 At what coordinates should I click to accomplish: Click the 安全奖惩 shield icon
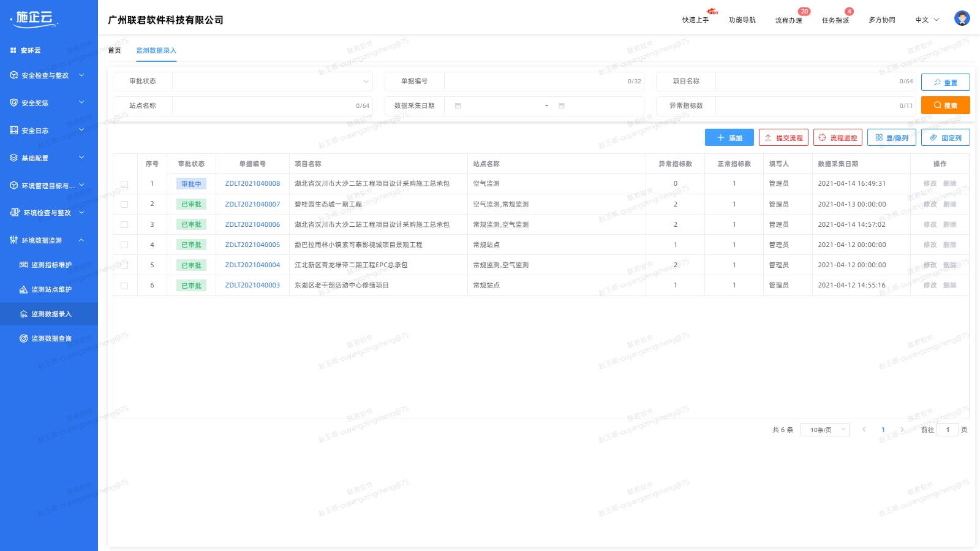(14, 102)
